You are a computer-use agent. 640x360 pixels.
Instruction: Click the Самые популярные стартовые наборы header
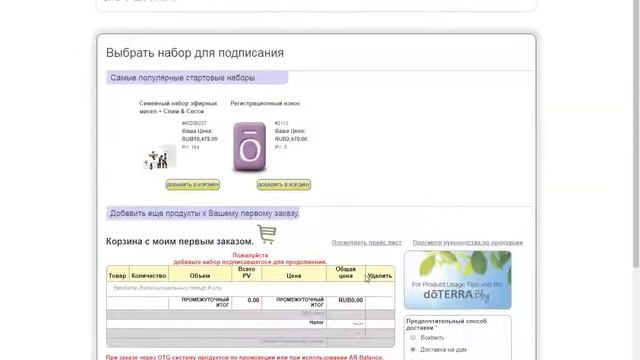coord(198,78)
